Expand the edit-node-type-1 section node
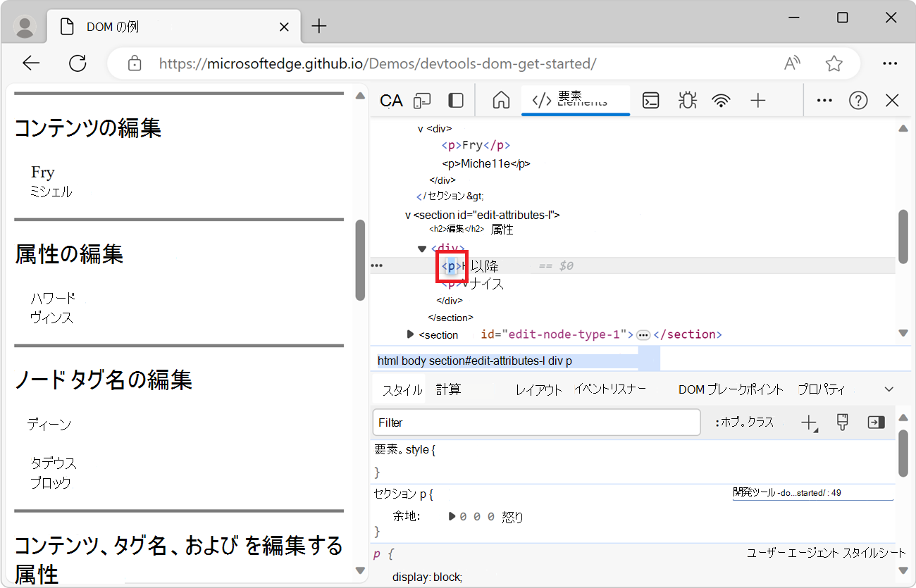Image resolution: width=916 pixels, height=588 pixels. click(410, 334)
